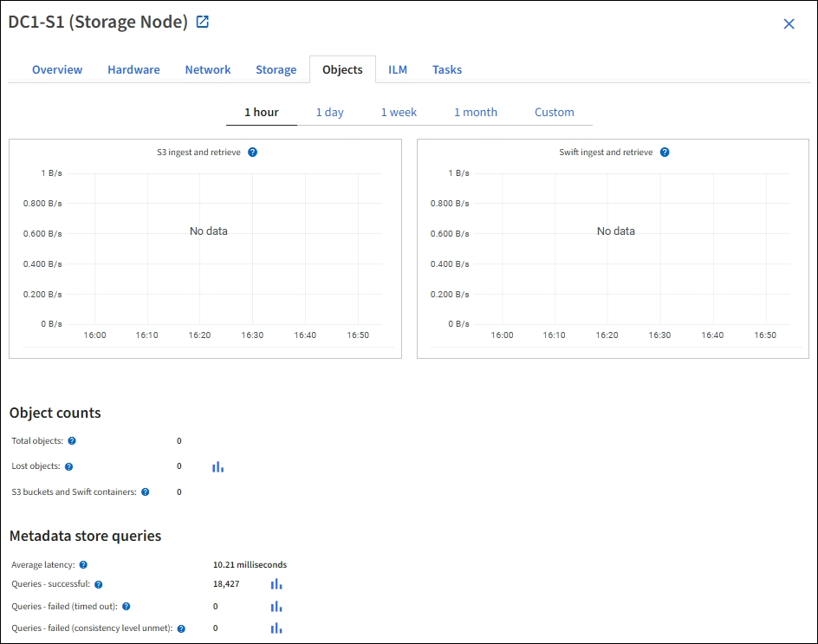Viewport: 818px width, 644px height.
Task: Show help for Queries - successful
Action: tap(99, 585)
